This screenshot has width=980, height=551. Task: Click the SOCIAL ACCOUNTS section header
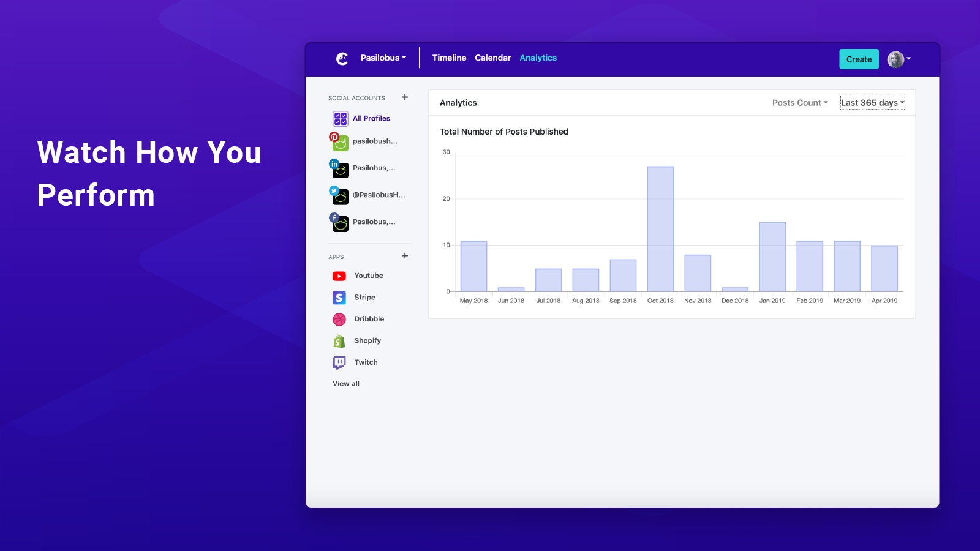click(356, 98)
